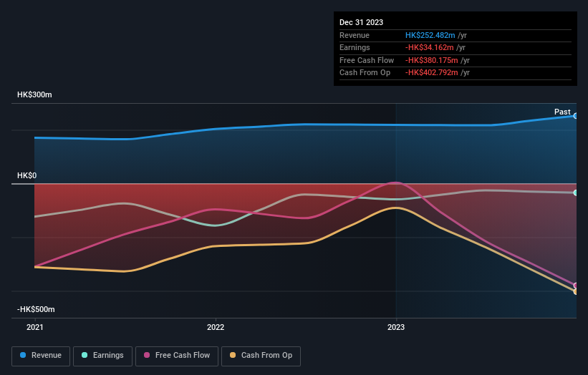Click the Free Cash Flow label in tooltip

[x=367, y=60]
